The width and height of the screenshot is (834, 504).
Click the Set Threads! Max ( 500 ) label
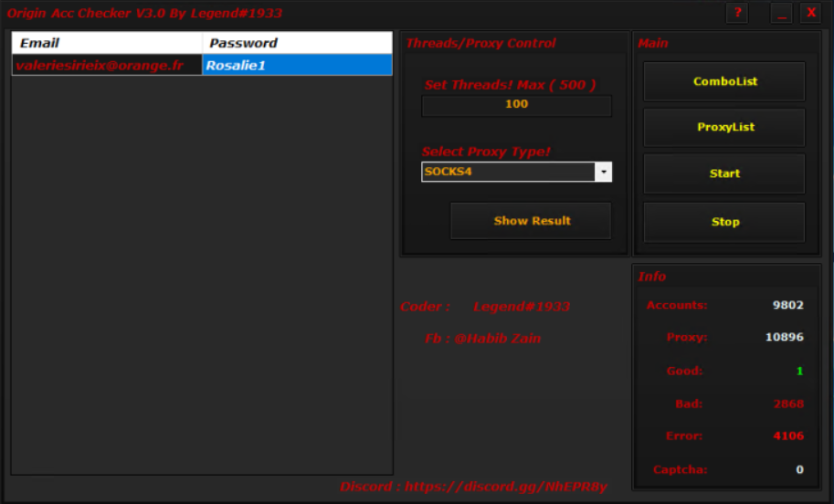click(x=510, y=85)
